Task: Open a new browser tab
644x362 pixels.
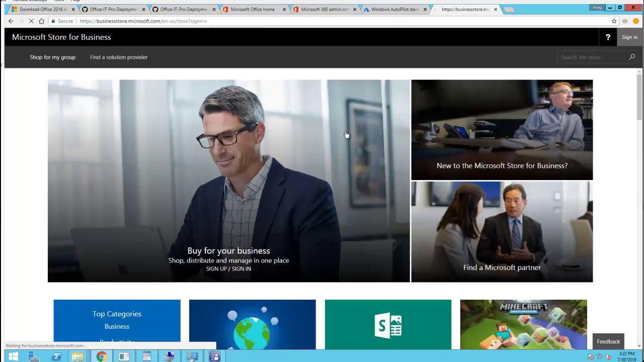Action: [509, 10]
